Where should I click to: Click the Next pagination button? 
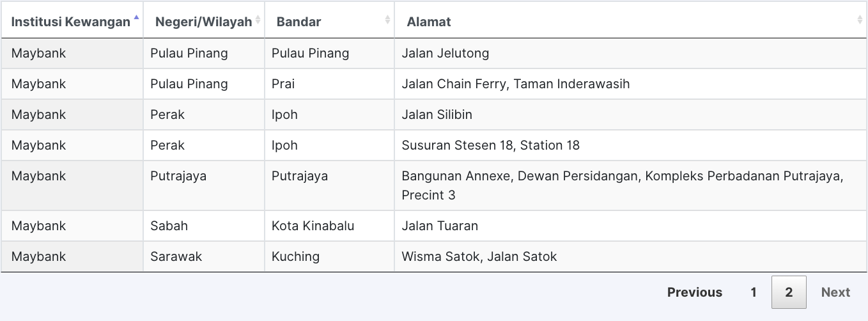click(x=835, y=292)
